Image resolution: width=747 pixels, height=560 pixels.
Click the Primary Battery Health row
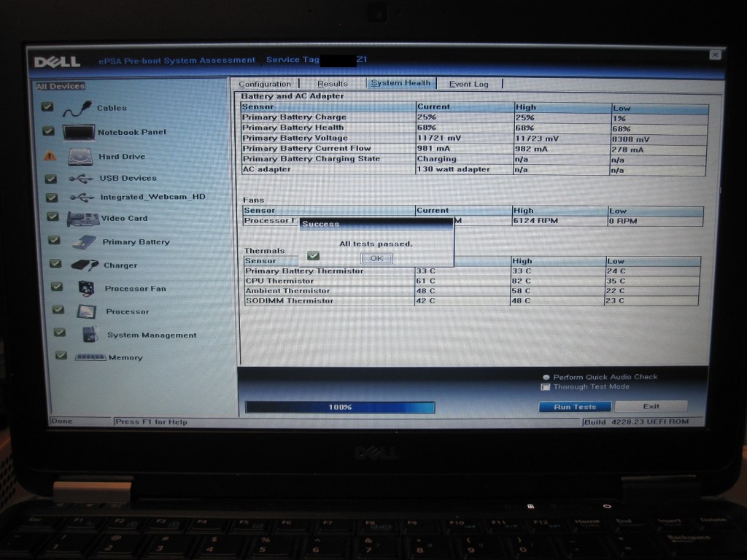[x=474, y=128]
